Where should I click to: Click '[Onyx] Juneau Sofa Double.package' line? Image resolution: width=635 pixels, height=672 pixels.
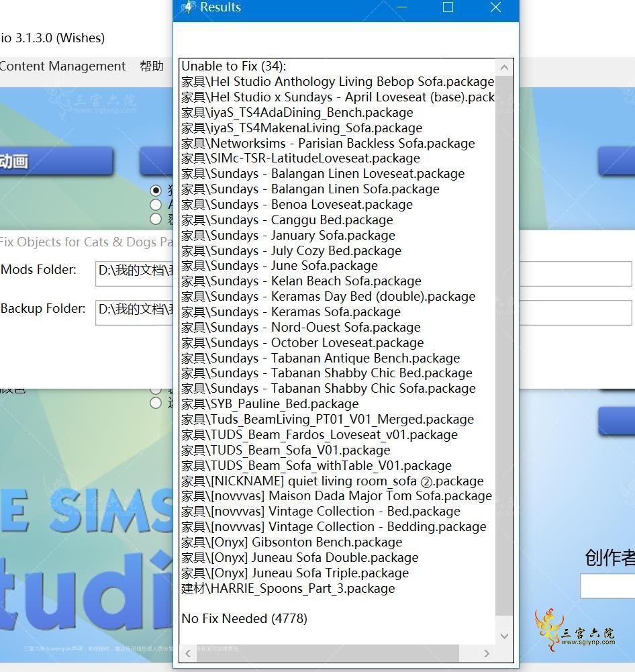coord(299,558)
